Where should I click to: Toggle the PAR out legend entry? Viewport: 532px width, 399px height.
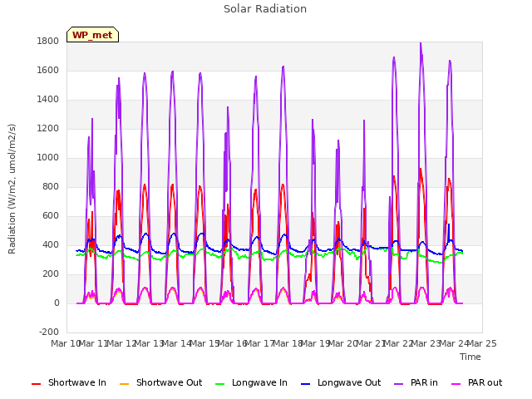(476, 382)
